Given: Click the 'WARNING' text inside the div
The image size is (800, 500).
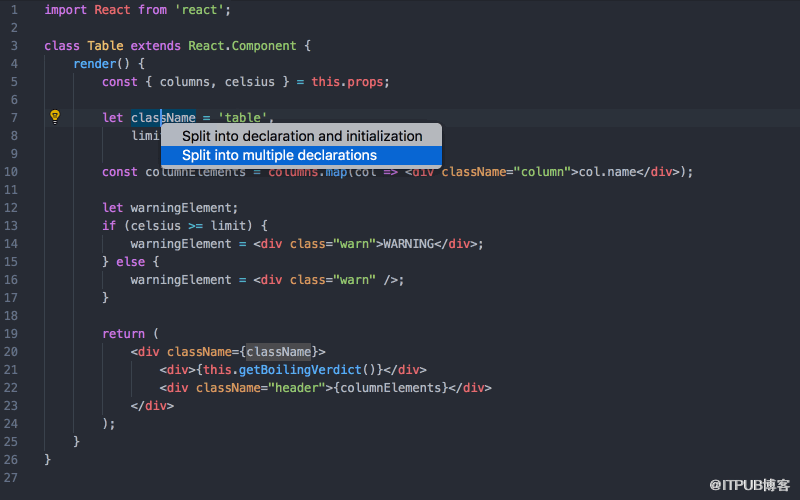Looking at the screenshot, I should (409, 244).
